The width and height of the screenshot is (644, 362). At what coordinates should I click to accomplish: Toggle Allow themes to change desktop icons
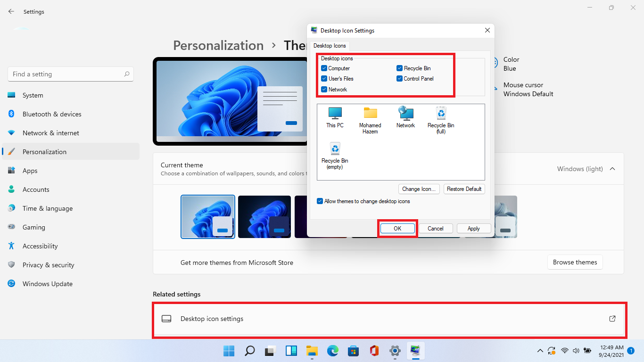coord(320,201)
